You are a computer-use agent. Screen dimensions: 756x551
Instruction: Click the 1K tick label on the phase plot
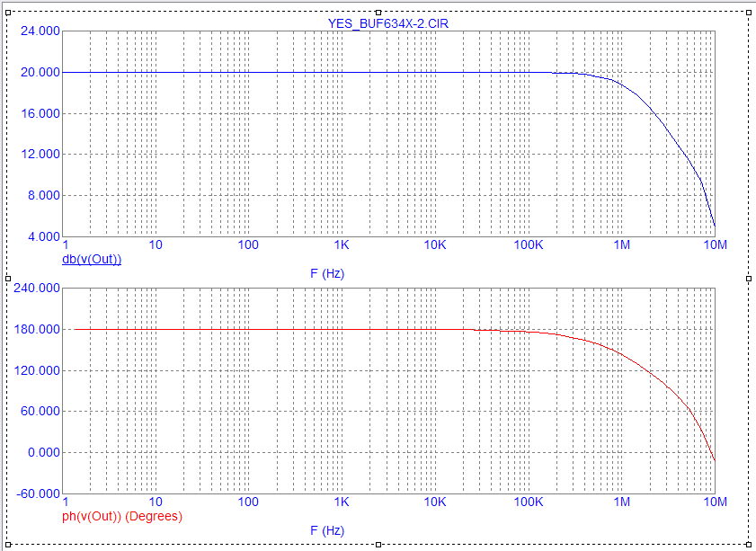point(342,502)
